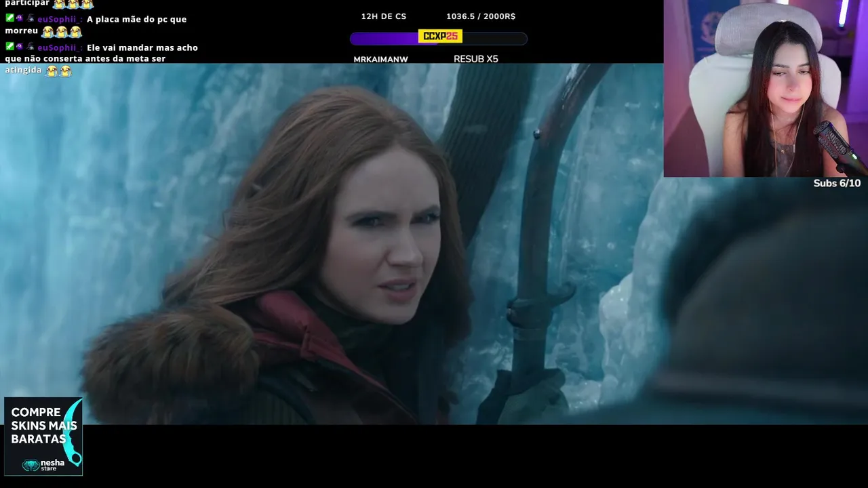Viewport: 868px width, 488px height.
Task: Click the chat text "A placa mãe do pc que"
Action: point(136,19)
